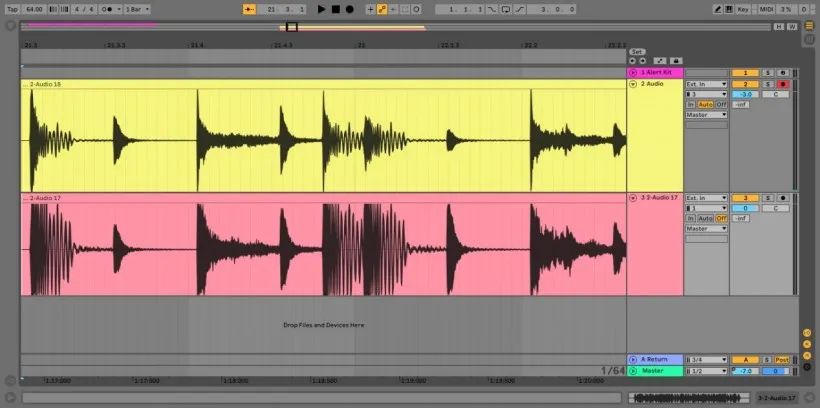Click the pan field C on 2 Audio

click(776, 95)
